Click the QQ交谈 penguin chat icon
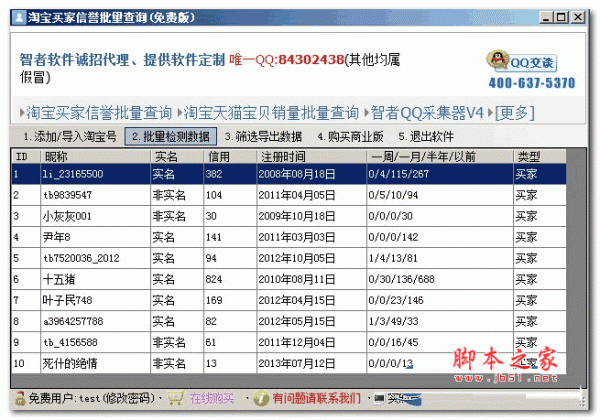The width and height of the screenshot is (600, 420). 521,62
